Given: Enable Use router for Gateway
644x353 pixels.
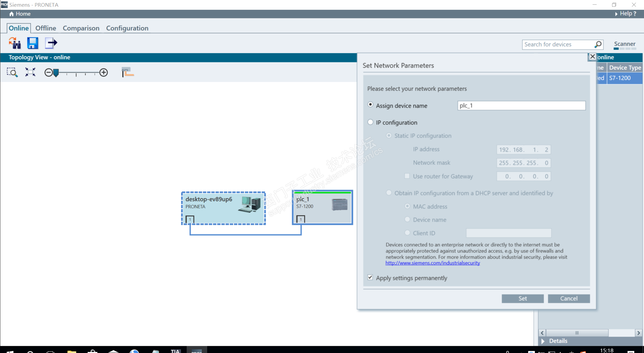Looking at the screenshot, I should 407,176.
